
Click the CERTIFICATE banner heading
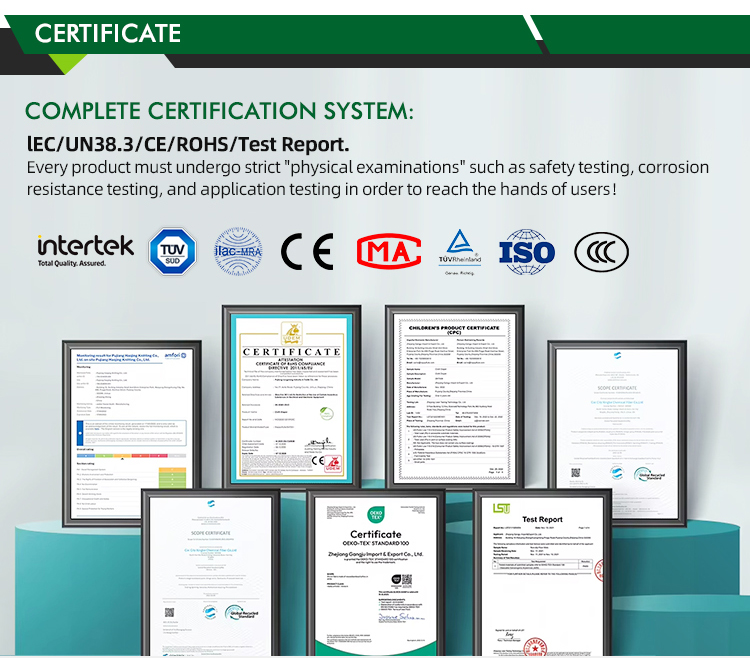click(x=108, y=33)
